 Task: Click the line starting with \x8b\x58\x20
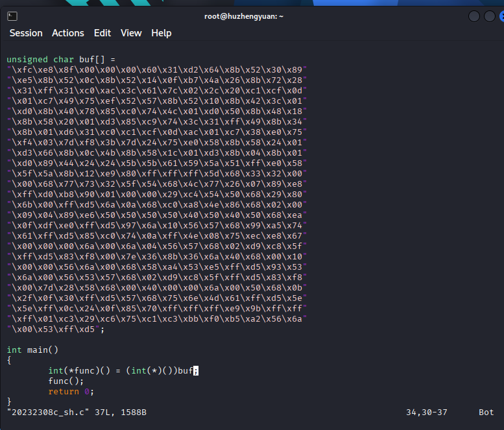click(x=157, y=122)
